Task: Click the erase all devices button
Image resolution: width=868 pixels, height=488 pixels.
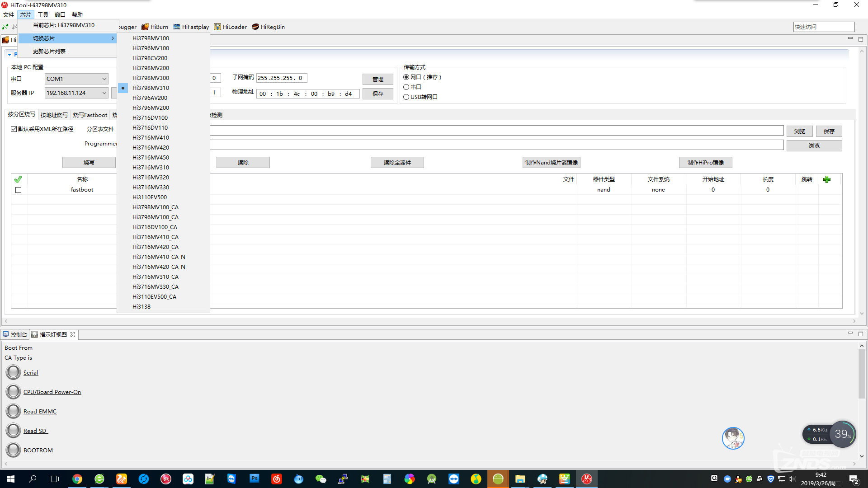Action: coord(397,162)
